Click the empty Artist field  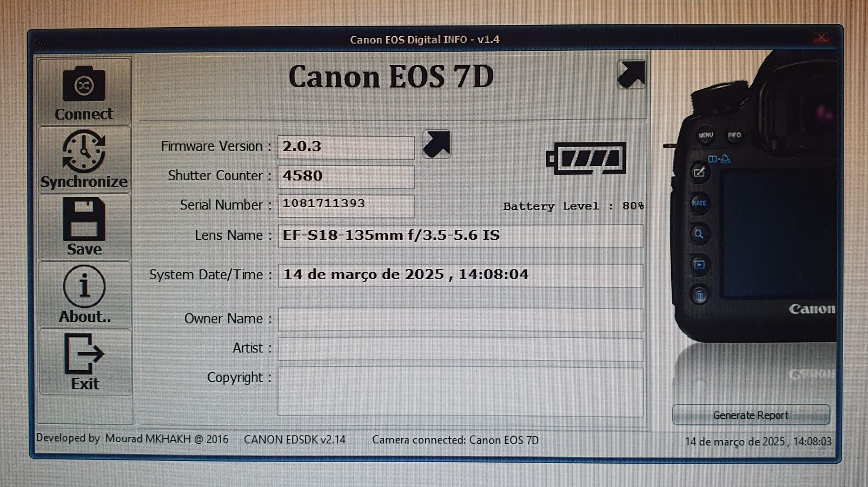461,350
